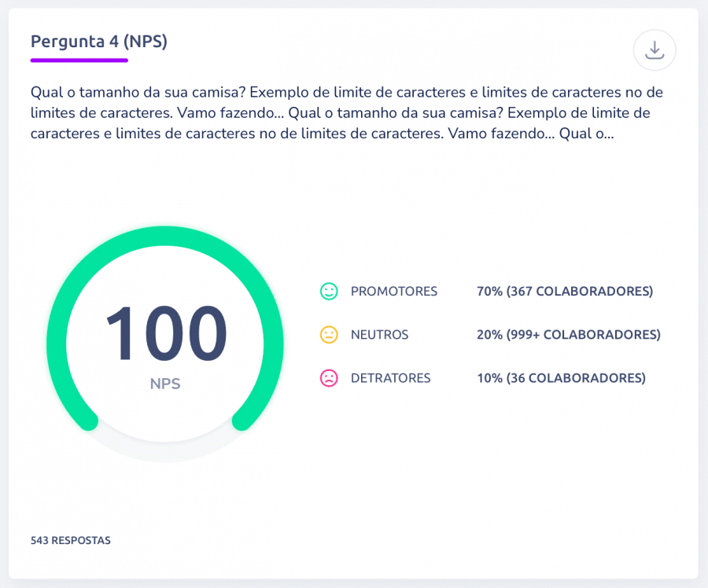This screenshot has width=708, height=588.
Task: Click the gray unfilled gauge segment
Action: (x=165, y=451)
